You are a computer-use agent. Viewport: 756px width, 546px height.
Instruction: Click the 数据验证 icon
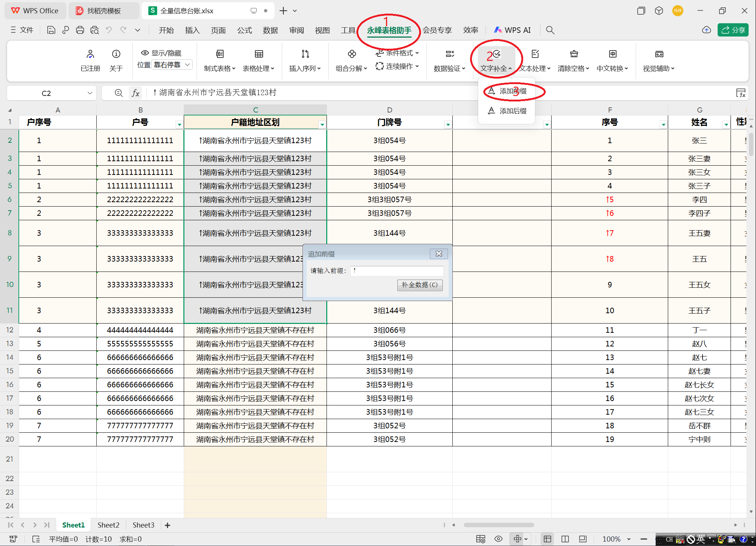click(449, 54)
